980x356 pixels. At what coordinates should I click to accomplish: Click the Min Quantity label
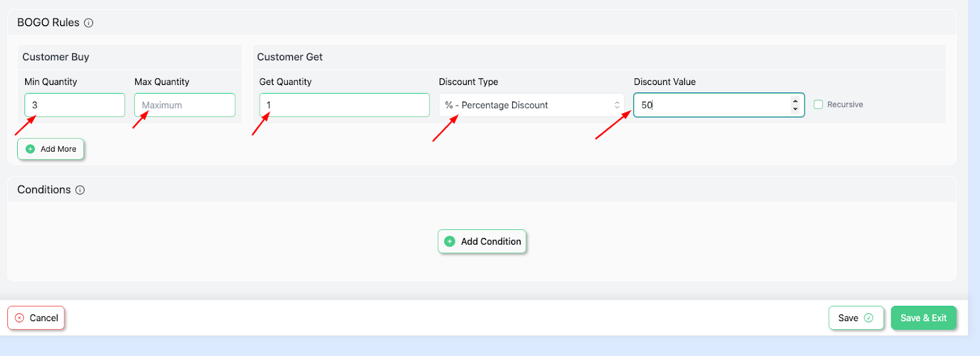[51, 82]
